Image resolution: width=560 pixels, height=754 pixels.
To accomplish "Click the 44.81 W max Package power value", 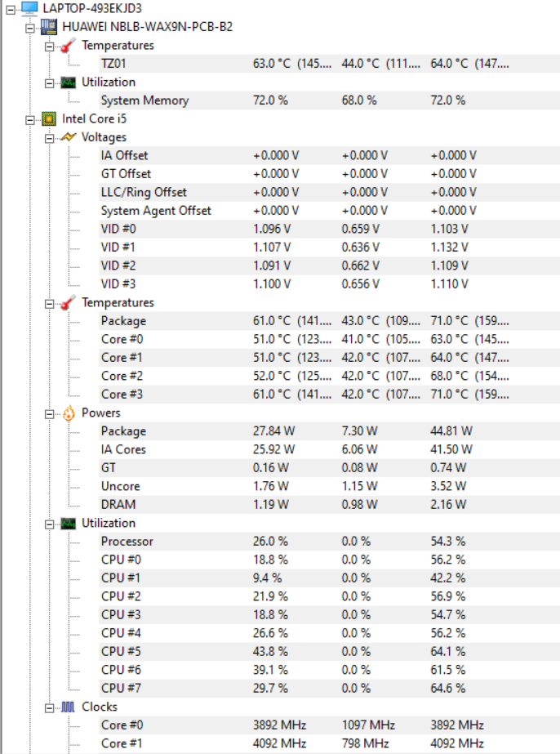I will pos(451,431).
